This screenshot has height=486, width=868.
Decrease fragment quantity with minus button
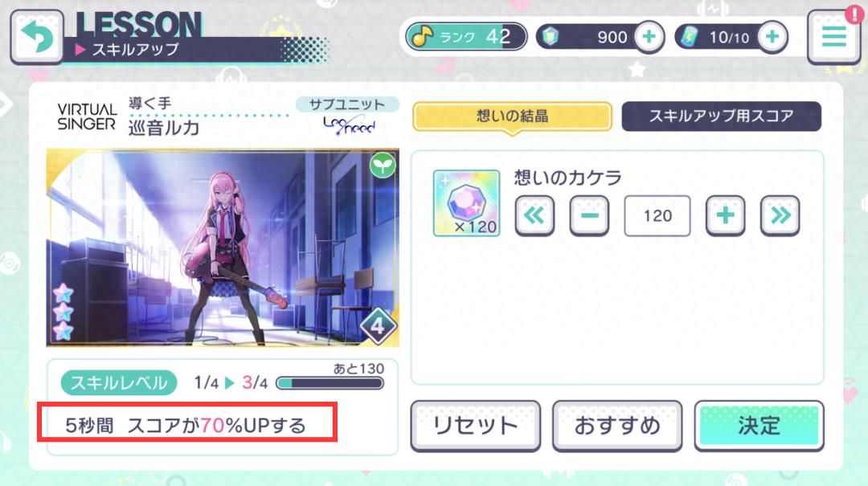pos(590,215)
